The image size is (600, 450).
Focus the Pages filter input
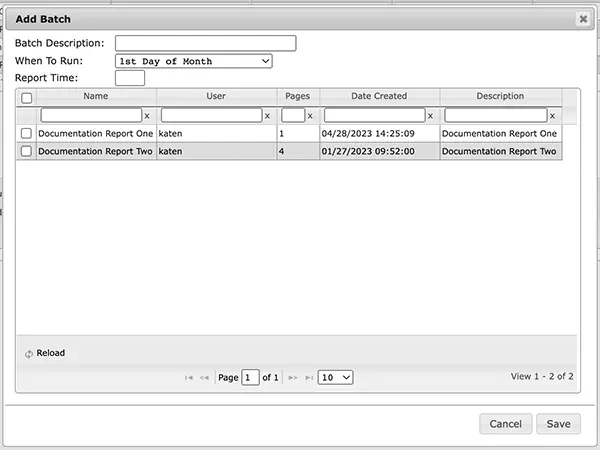293,115
